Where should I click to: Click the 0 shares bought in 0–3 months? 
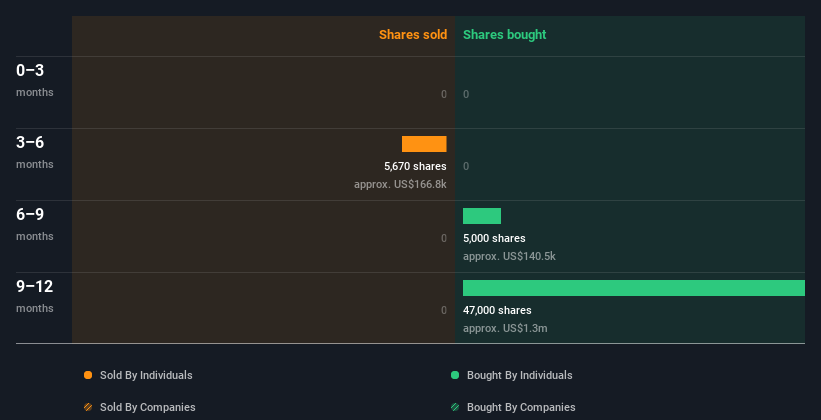pyautogui.click(x=466, y=94)
